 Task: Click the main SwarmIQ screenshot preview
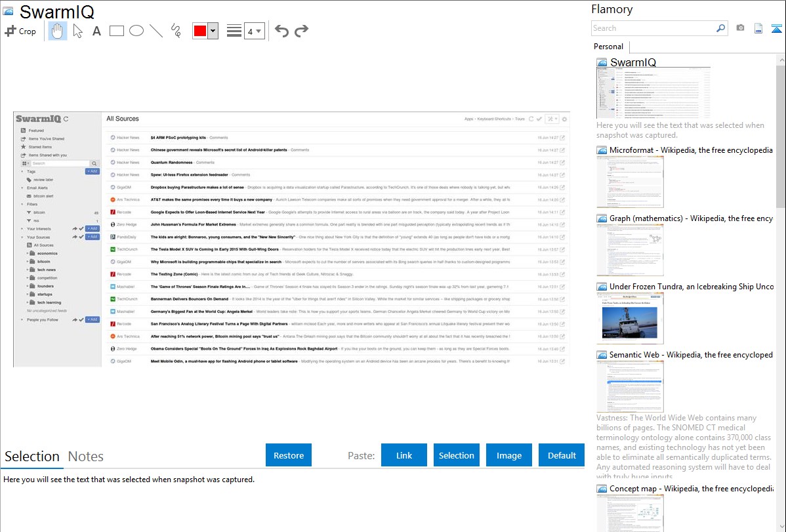pos(292,239)
